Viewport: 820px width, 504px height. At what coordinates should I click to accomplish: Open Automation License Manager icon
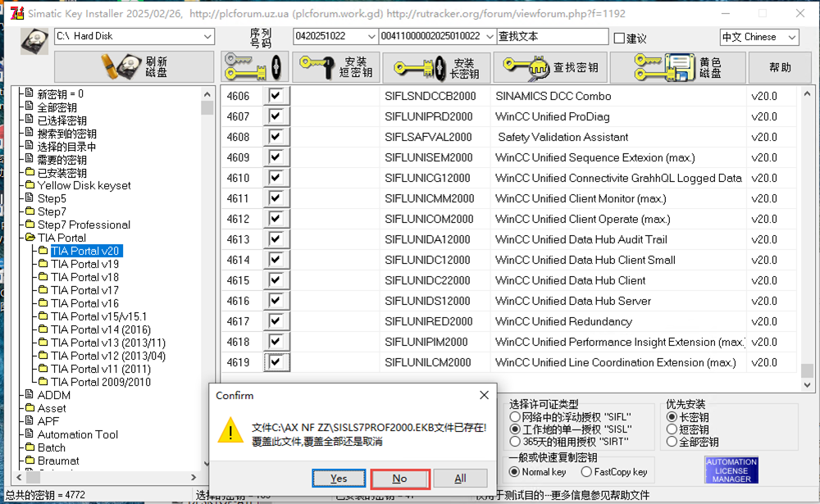click(731, 471)
